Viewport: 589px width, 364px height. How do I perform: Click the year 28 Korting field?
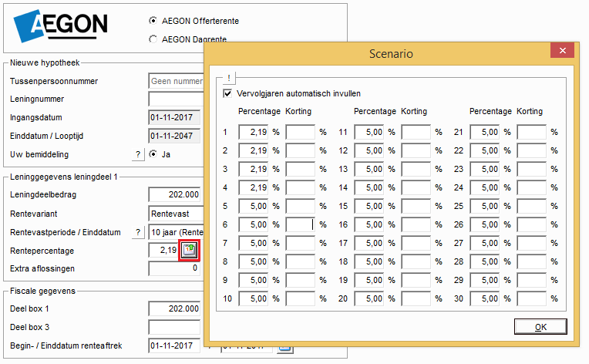[531, 261]
